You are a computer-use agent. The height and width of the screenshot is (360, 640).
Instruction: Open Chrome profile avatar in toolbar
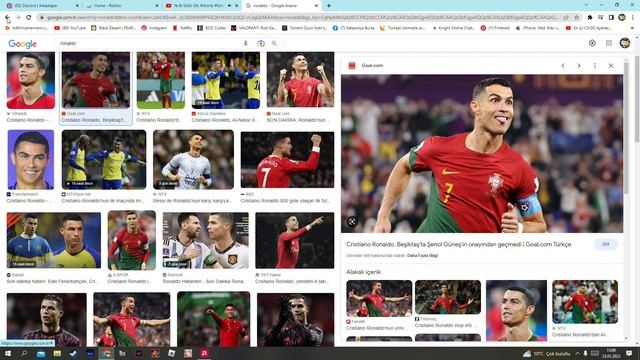622,18
